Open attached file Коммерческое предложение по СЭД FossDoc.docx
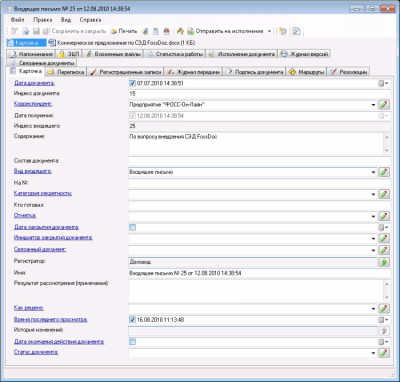 tap(122, 43)
